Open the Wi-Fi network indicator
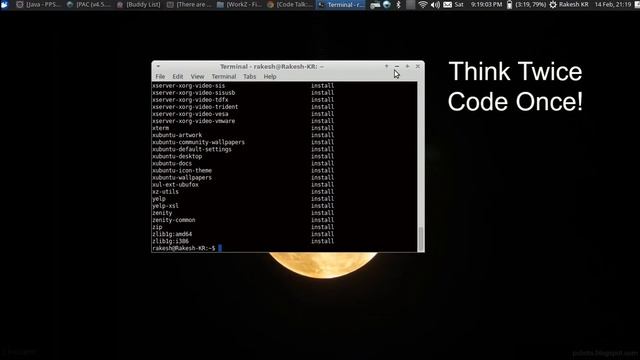 pos(423,5)
